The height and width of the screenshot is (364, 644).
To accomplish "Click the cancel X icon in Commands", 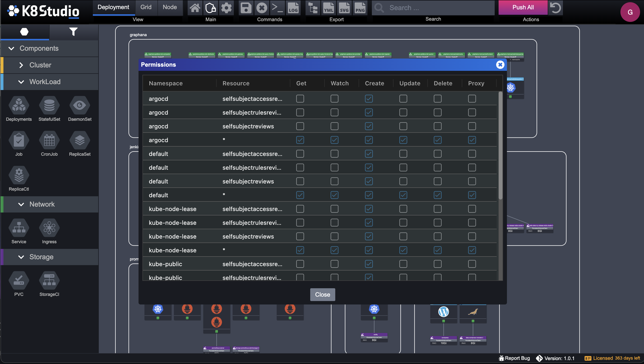I will 262,8.
